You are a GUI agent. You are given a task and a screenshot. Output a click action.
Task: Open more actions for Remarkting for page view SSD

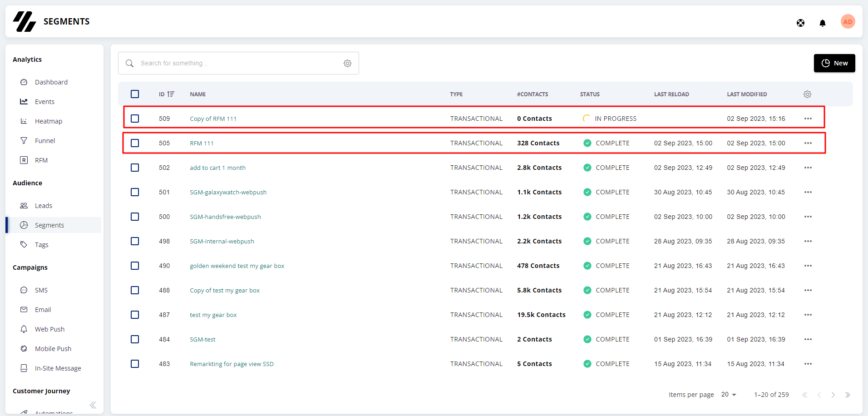tap(808, 364)
